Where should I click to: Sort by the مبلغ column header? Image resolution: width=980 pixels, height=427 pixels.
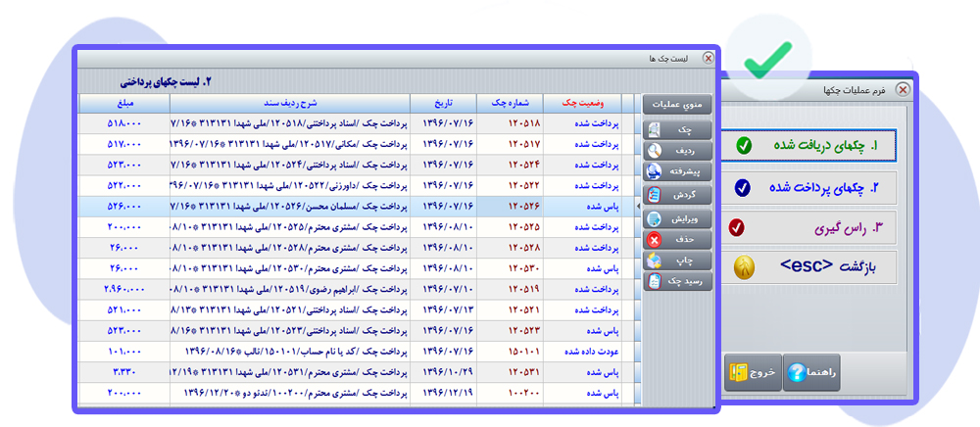tap(124, 103)
